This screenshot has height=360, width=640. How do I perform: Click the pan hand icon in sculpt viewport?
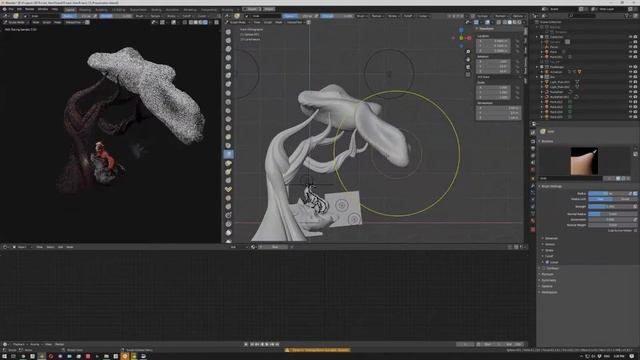[x=468, y=59]
